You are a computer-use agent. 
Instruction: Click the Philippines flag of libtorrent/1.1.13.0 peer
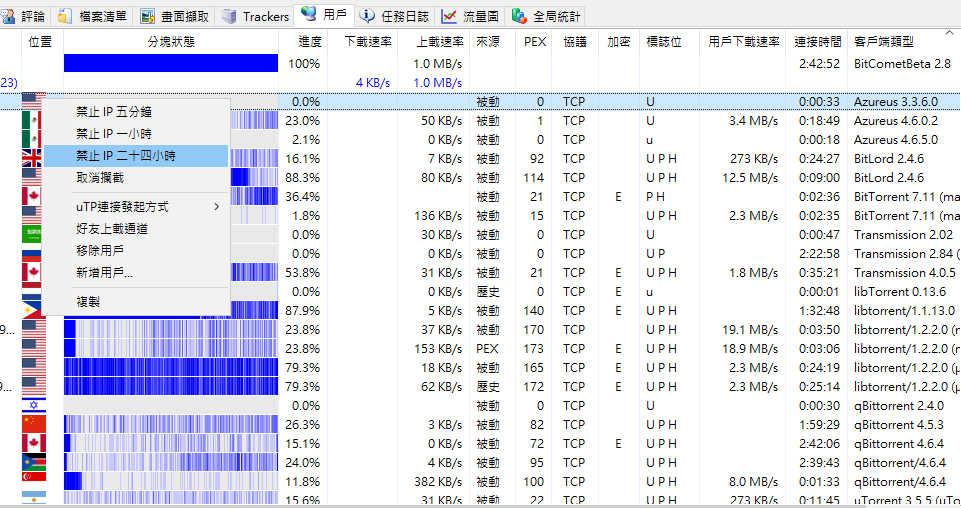(32, 311)
